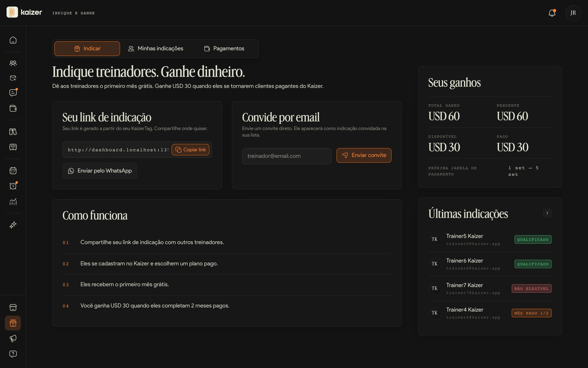Image resolution: width=588 pixels, height=368 pixels.
Task: Click step 02 'Eles se cadastram no Kaizer'
Action: coord(227,263)
